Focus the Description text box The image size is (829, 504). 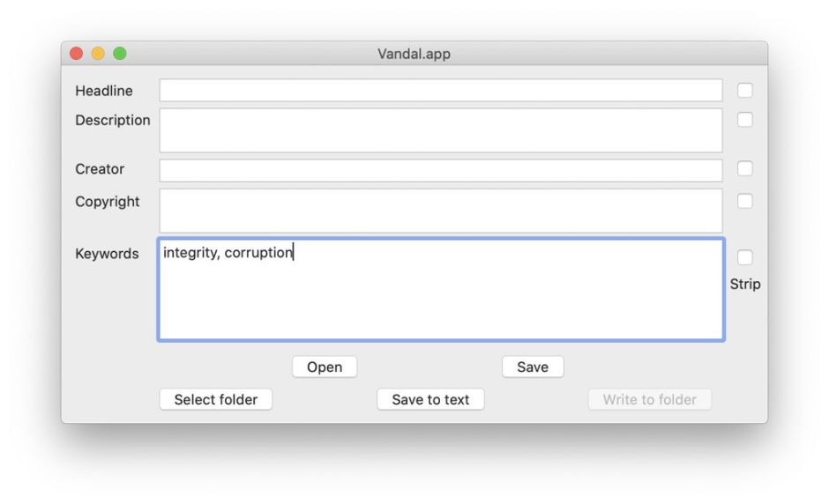[440, 130]
